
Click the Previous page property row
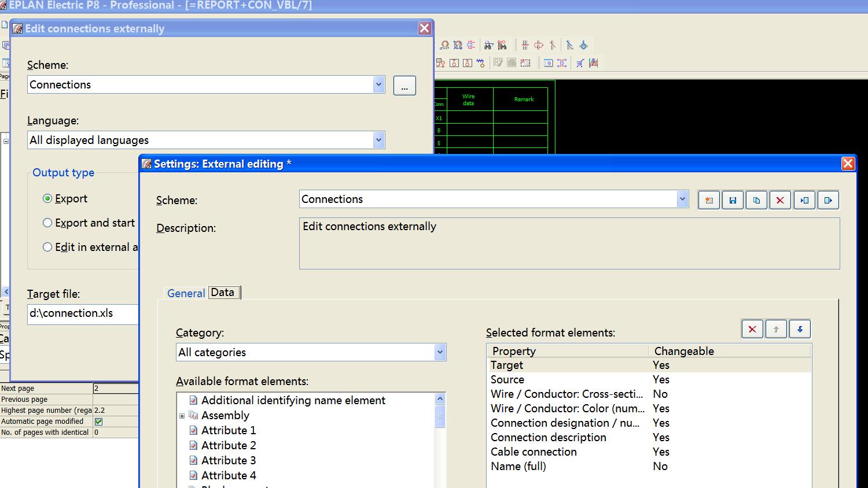(69, 400)
